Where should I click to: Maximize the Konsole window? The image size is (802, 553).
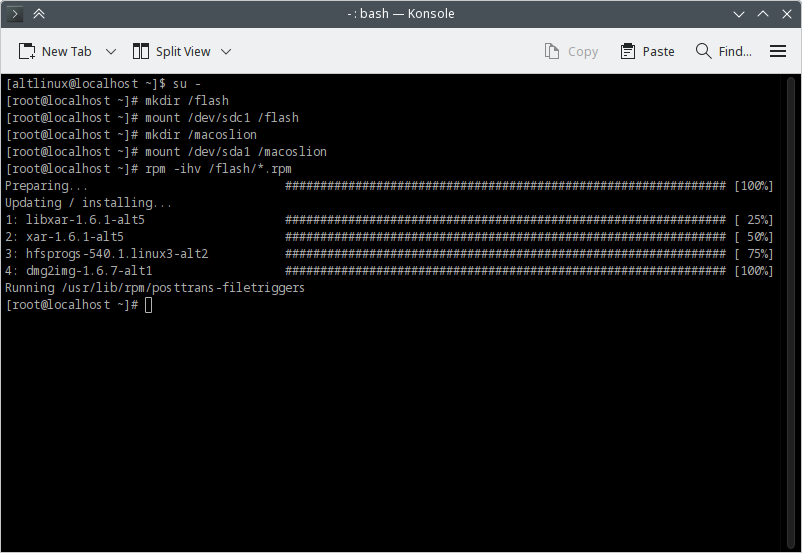[x=763, y=14]
